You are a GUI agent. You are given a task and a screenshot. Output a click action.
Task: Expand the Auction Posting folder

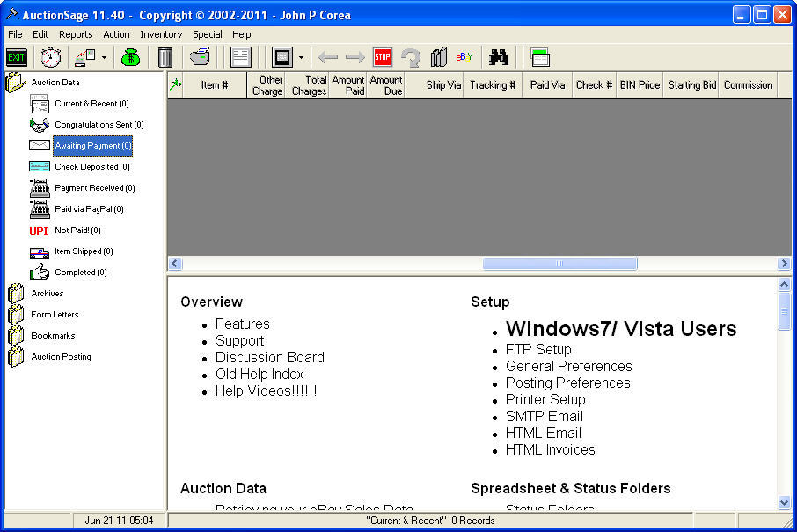(x=16, y=357)
